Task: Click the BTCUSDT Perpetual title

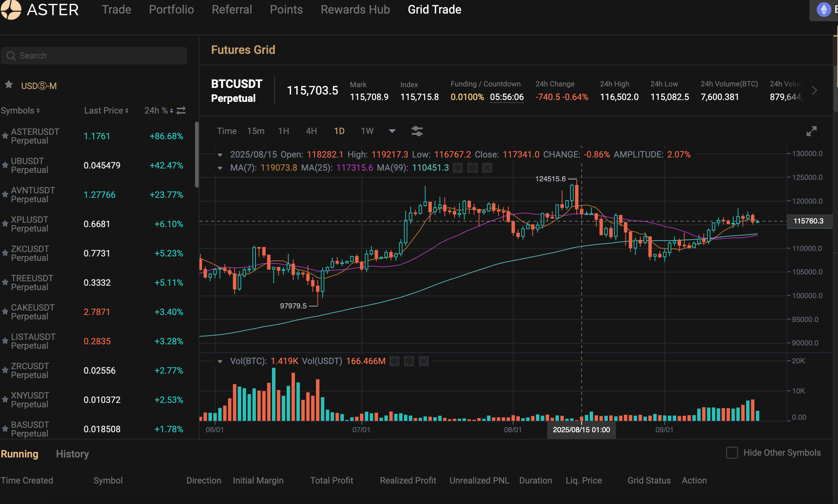Action: 236,91
